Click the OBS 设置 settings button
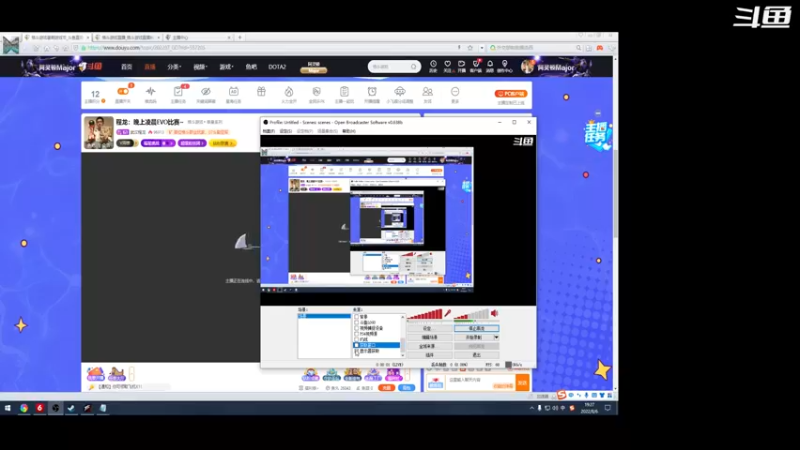Viewport: 800px width, 450px height. pyautogui.click(x=430, y=328)
